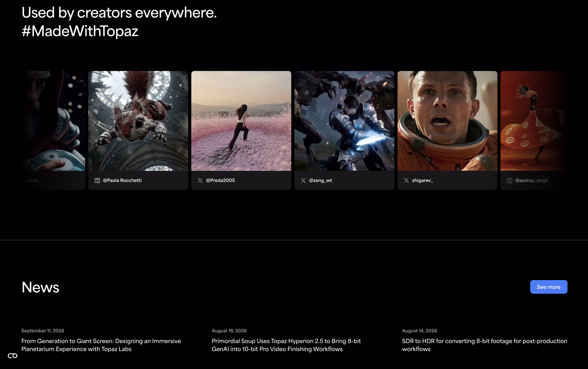Open the dancer in orange dress image
The image size is (588, 369).
tap(534, 121)
